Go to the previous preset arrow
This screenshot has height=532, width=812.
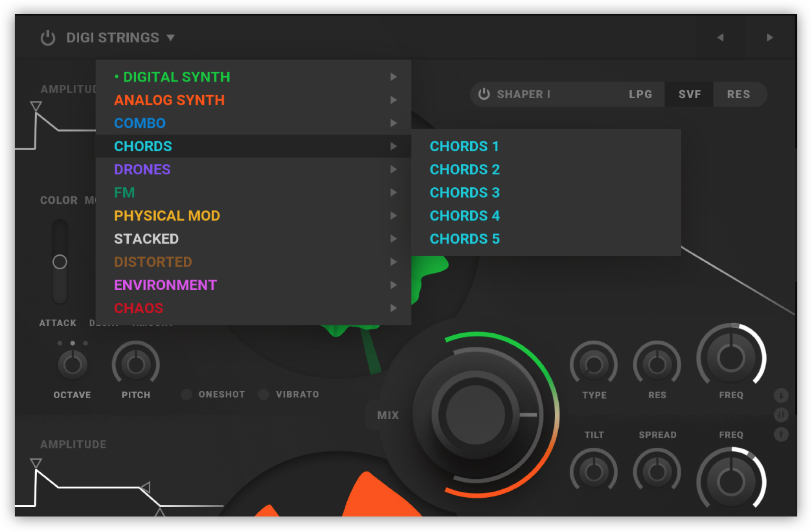point(720,38)
